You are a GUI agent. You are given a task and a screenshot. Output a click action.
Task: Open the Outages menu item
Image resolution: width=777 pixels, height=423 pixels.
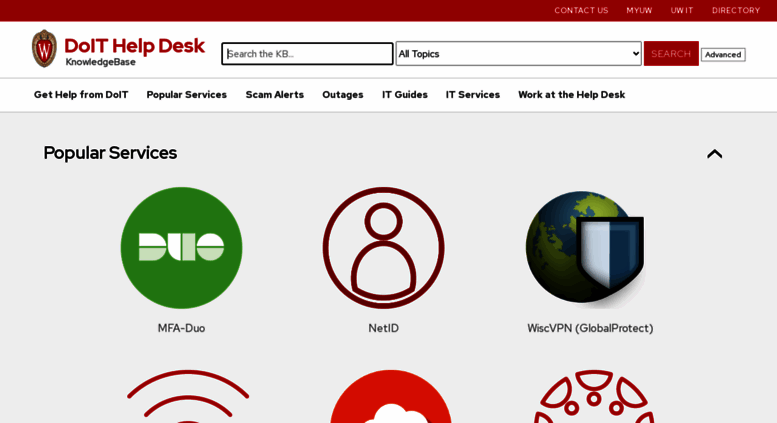pos(343,95)
